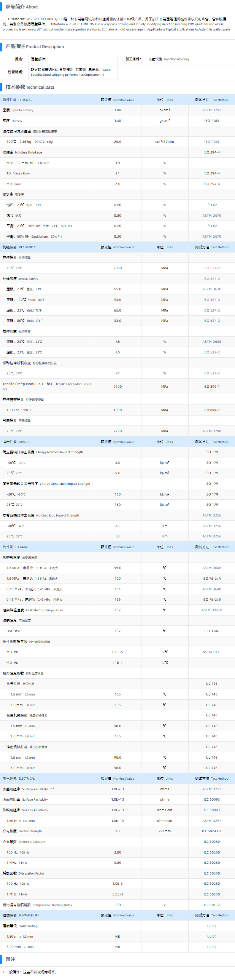Open UL 94 link in 1.50 mm HB row
This screenshot has height=980, width=235.
[x=211, y=937]
